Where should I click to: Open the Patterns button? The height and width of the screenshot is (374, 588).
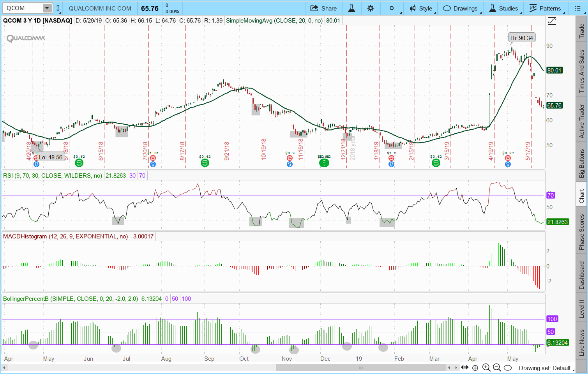545,8
